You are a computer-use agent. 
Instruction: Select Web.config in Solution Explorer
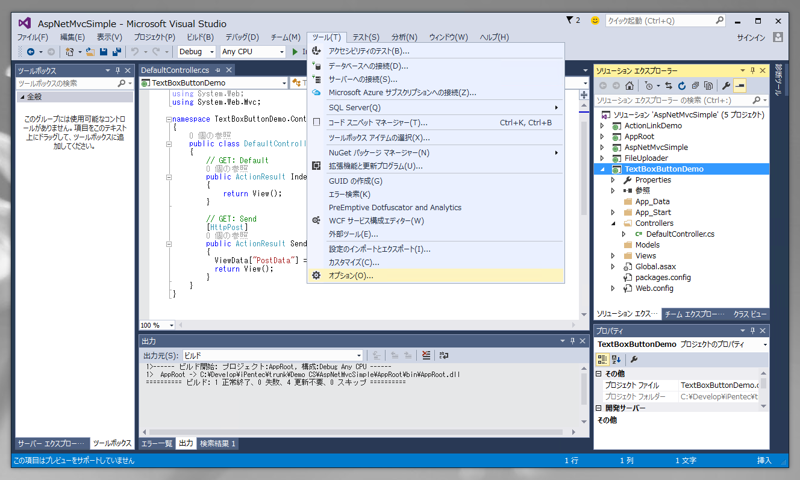[x=654, y=288]
